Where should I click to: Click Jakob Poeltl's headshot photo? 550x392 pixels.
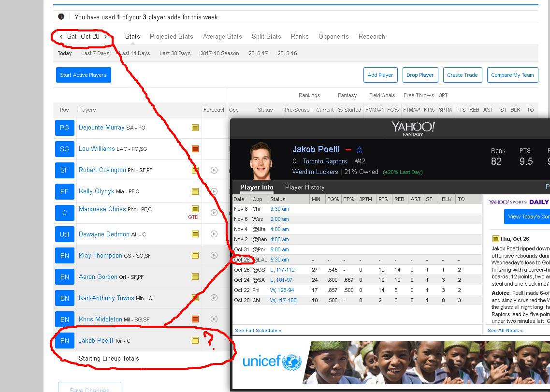coord(261,161)
